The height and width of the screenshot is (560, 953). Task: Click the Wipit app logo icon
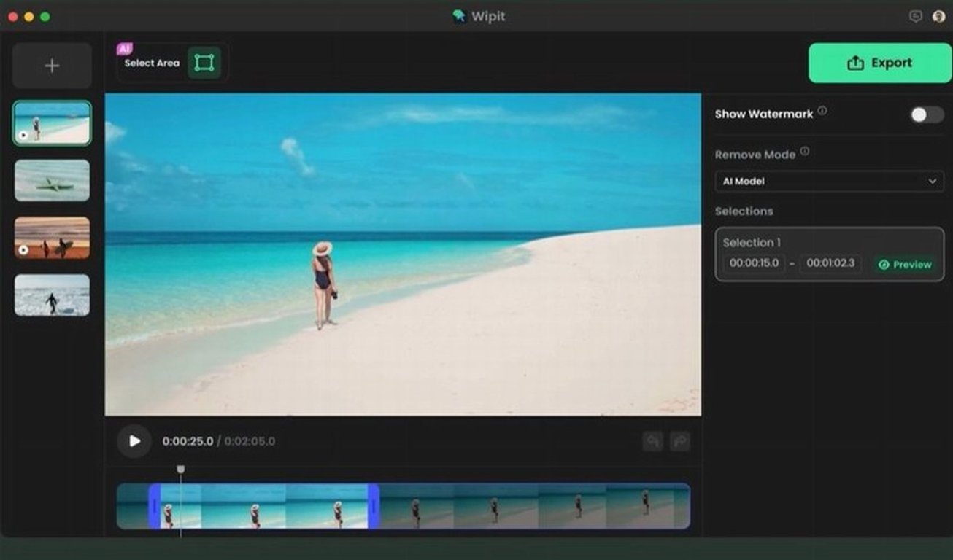click(459, 16)
